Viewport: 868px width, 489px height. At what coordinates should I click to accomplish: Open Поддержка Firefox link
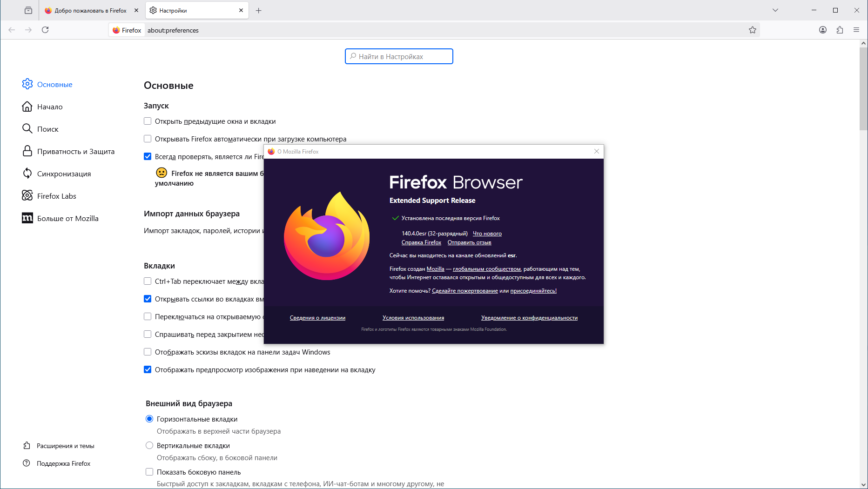tap(57, 463)
